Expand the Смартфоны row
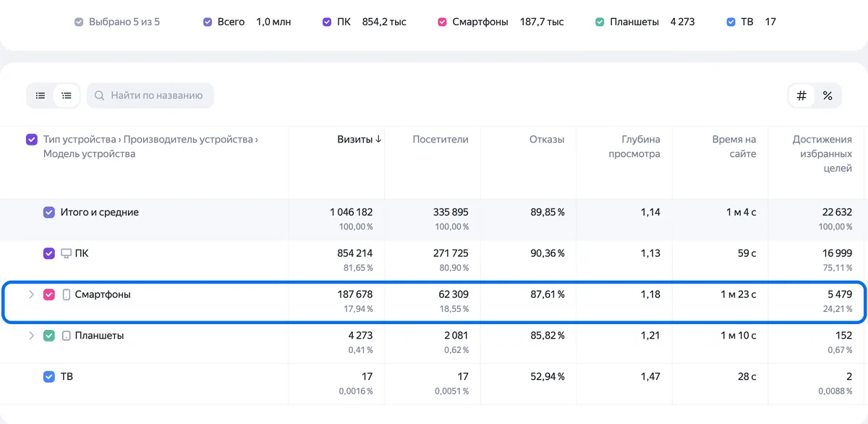This screenshot has width=868, height=424. (31, 294)
